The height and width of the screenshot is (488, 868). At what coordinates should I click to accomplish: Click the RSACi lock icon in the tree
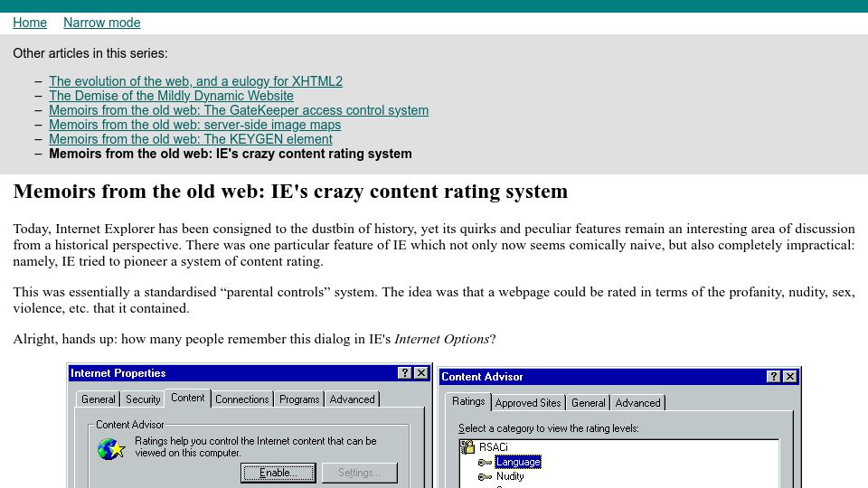point(467,446)
